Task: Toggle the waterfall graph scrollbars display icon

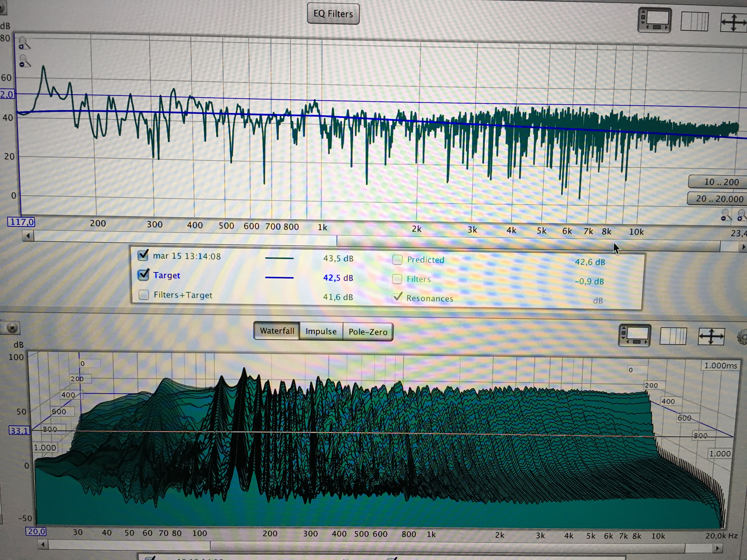Action: (634, 336)
